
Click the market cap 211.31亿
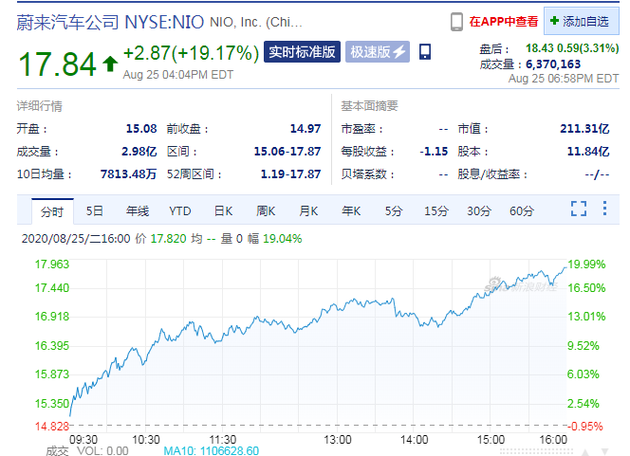click(x=585, y=129)
